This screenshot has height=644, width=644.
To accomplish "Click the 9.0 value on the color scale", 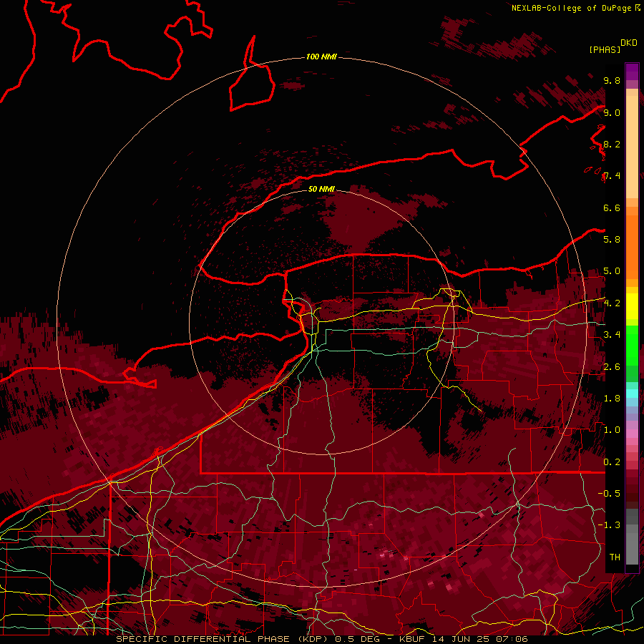I will point(612,112).
